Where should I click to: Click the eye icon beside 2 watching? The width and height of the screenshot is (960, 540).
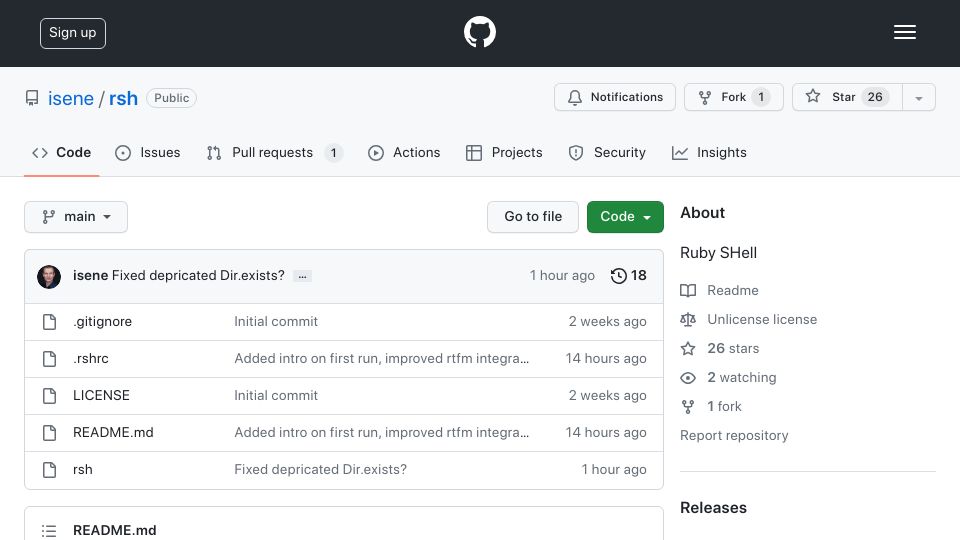[x=688, y=378]
